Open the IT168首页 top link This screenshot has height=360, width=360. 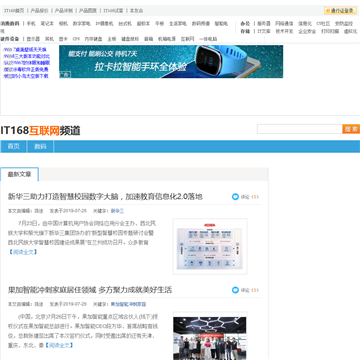coord(14,11)
